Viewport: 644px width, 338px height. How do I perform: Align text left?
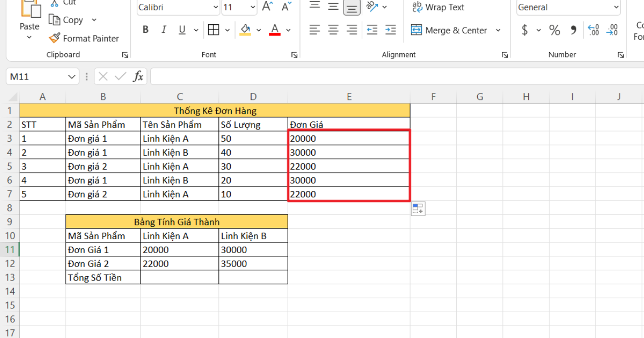[x=314, y=30]
